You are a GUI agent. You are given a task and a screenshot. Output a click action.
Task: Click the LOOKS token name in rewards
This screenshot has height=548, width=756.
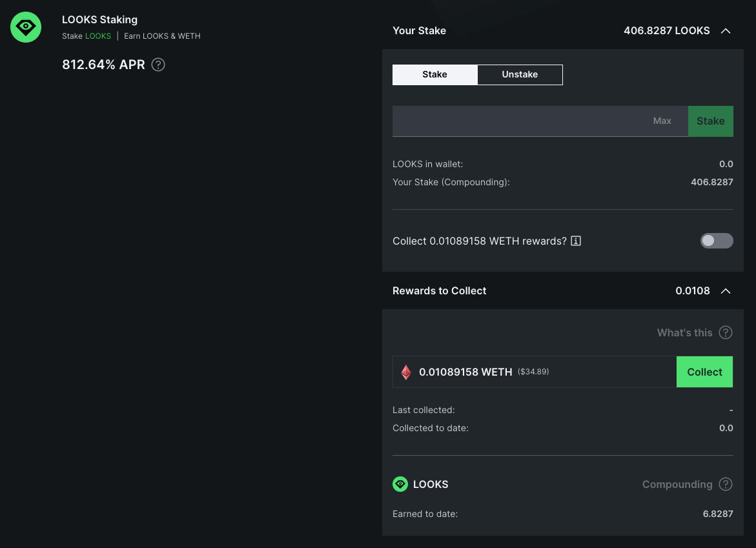click(x=431, y=484)
